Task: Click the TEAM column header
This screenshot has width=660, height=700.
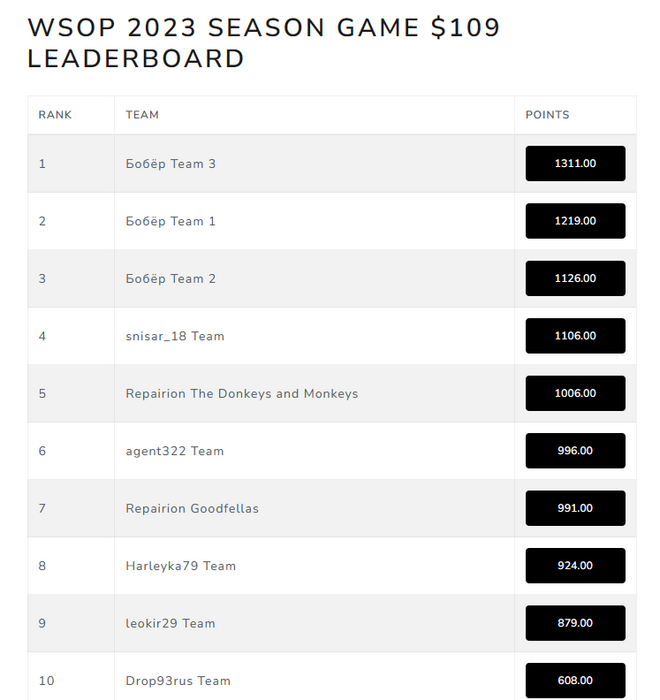Action: pyautogui.click(x=142, y=115)
